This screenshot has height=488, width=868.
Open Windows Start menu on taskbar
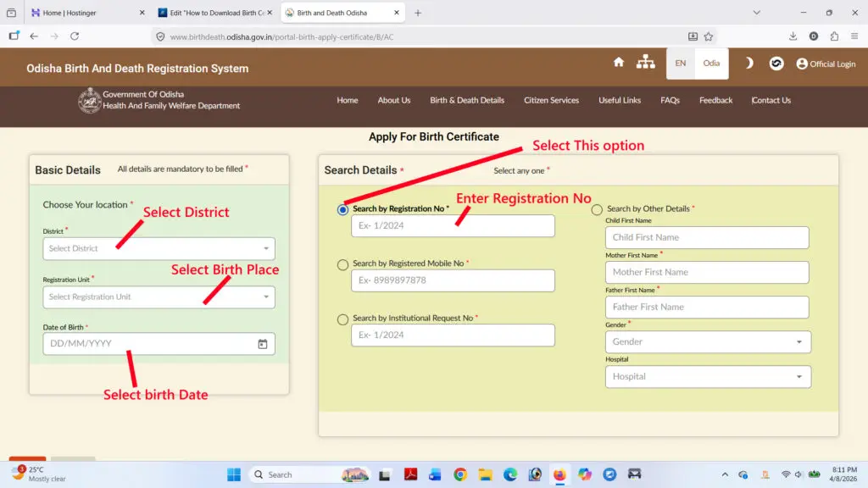(233, 474)
